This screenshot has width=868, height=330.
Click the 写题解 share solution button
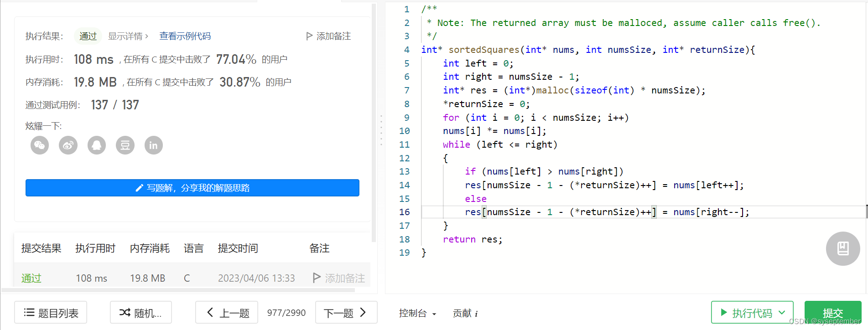192,188
